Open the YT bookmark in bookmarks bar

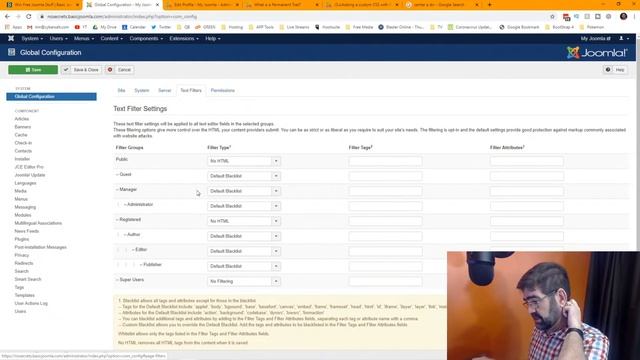81,27
